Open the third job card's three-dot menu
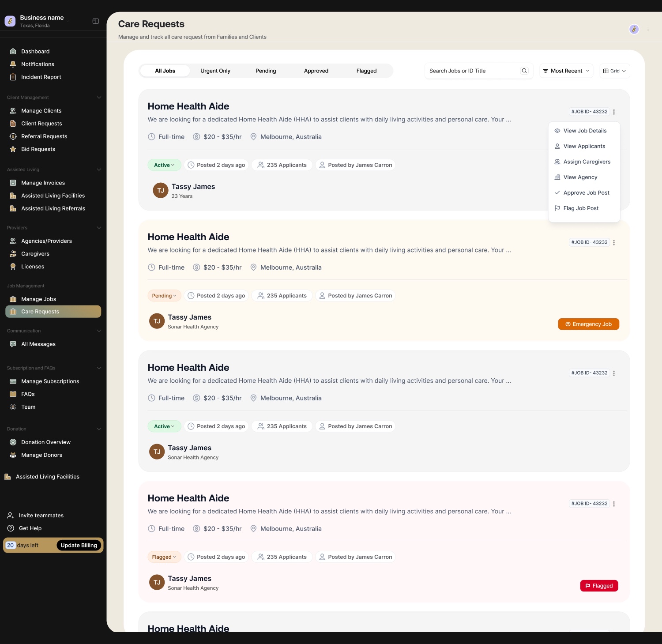This screenshot has width=662, height=644. (x=614, y=373)
